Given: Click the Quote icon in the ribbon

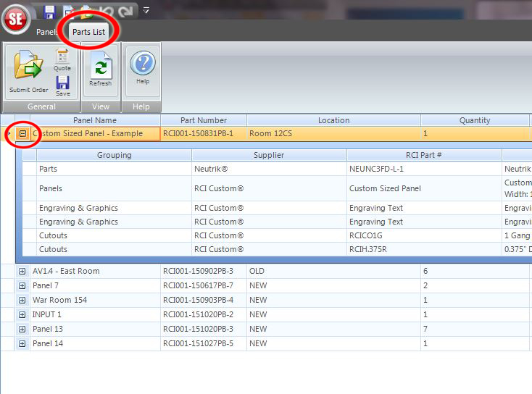Looking at the screenshot, I should click(x=62, y=59).
